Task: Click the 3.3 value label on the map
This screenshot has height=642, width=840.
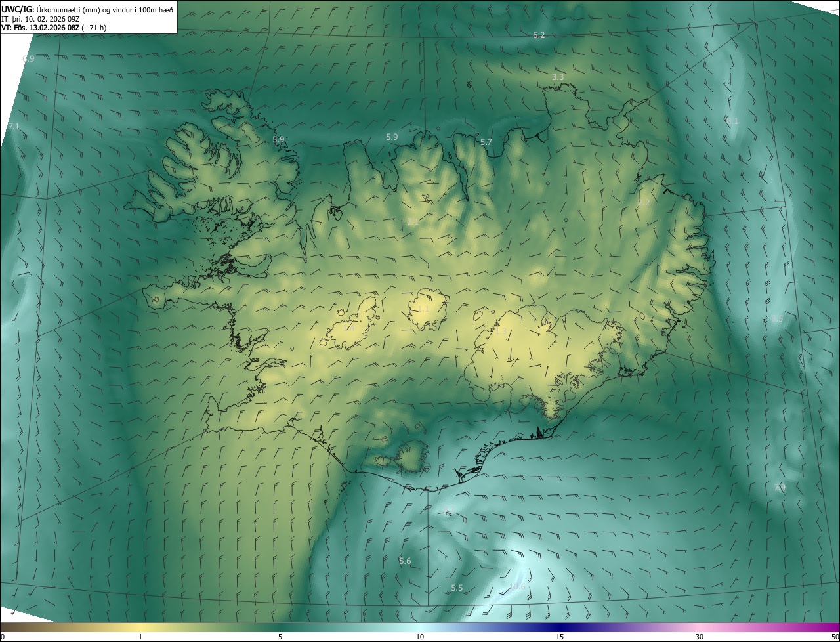Action: tap(558, 77)
